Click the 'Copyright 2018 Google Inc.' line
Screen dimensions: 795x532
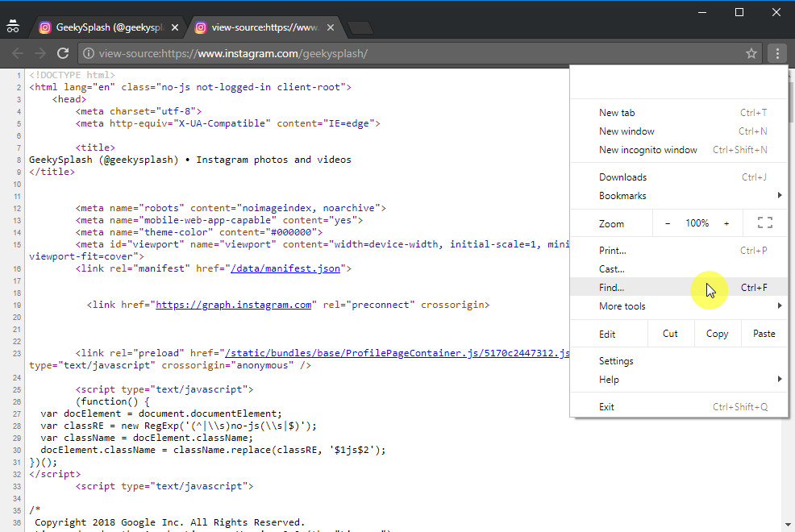tap(170, 522)
